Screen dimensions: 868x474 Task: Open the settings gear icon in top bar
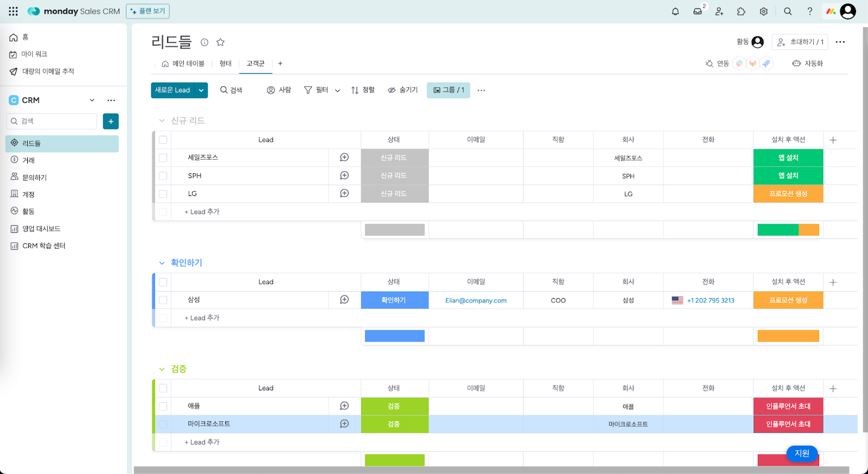[x=763, y=11]
